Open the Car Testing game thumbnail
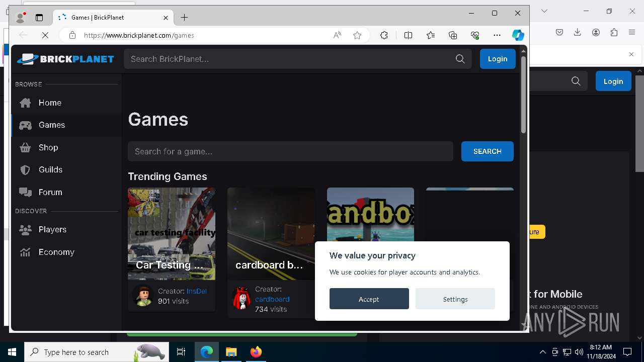 [172, 234]
